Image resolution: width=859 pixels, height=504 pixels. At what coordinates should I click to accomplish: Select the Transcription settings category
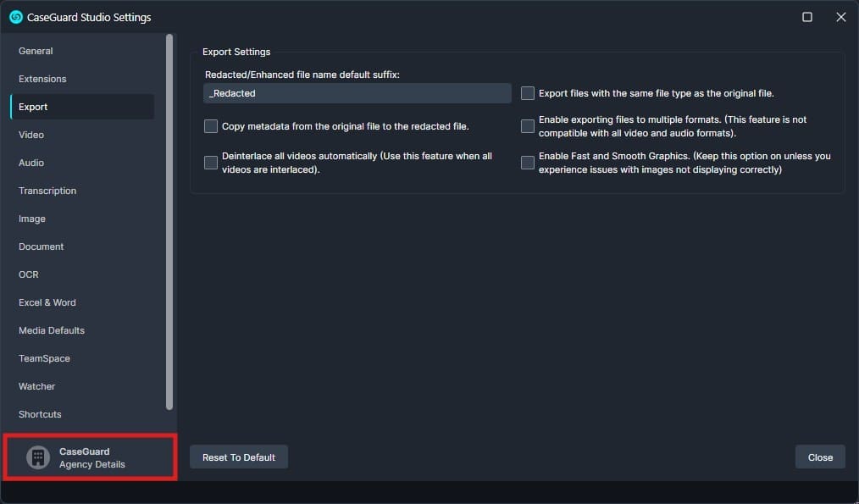pyautogui.click(x=47, y=191)
